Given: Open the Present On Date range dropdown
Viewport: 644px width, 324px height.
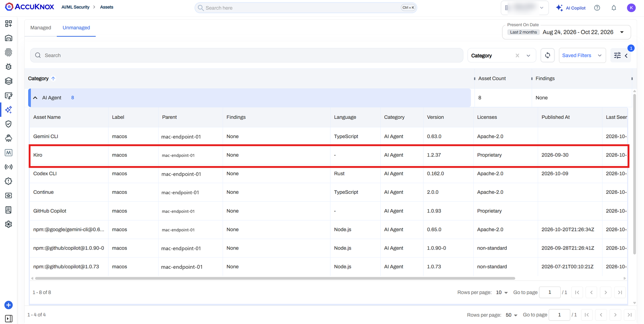Looking at the screenshot, I should pyautogui.click(x=566, y=32).
